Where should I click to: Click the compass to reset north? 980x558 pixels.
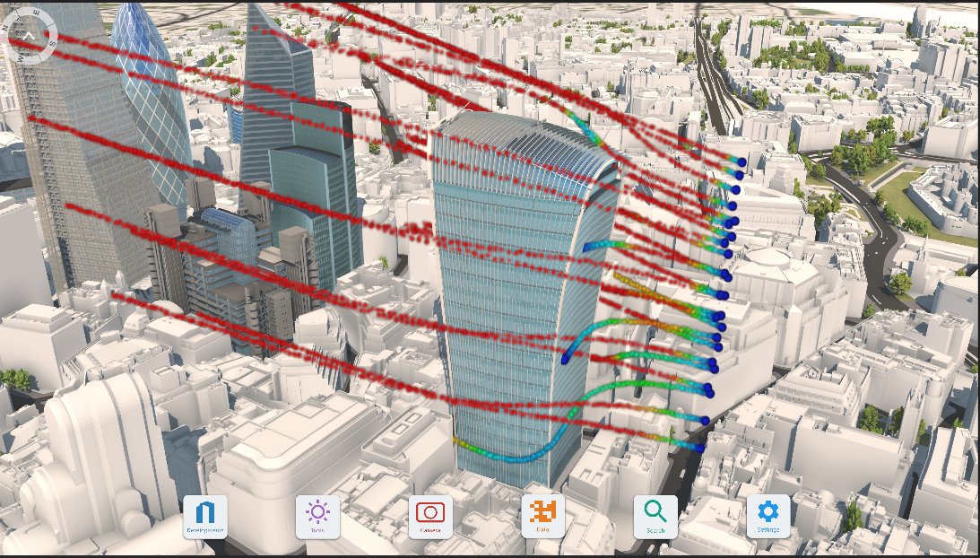(x=29, y=35)
